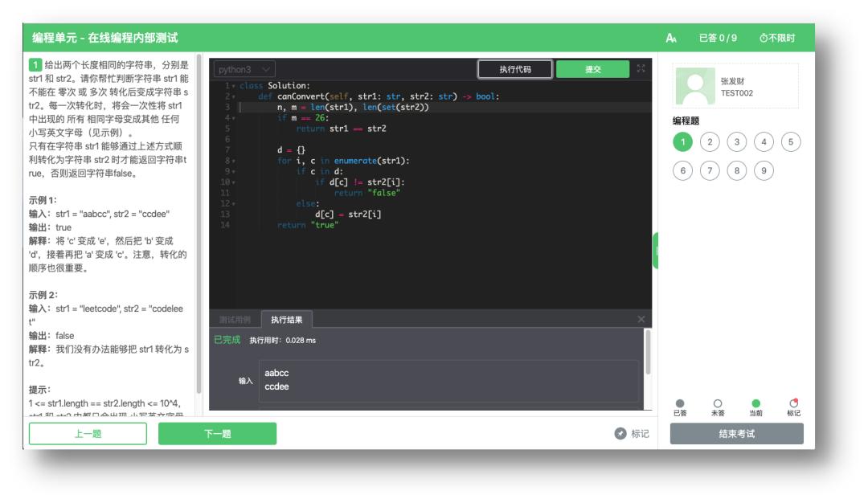Viewport: 868px width, 503px height.
Task: Click user avatar 张发财
Action: tap(695, 86)
